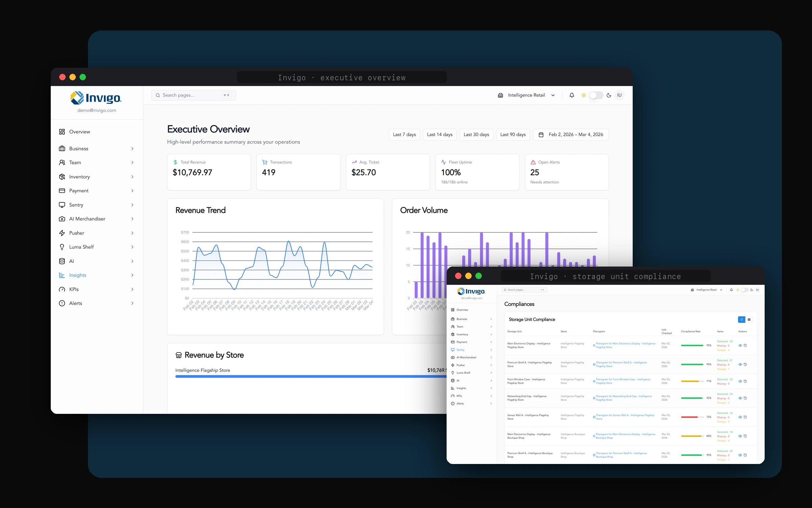Click the Pusher lightning icon in executive window
This screenshot has height=508, width=812.
62,233
